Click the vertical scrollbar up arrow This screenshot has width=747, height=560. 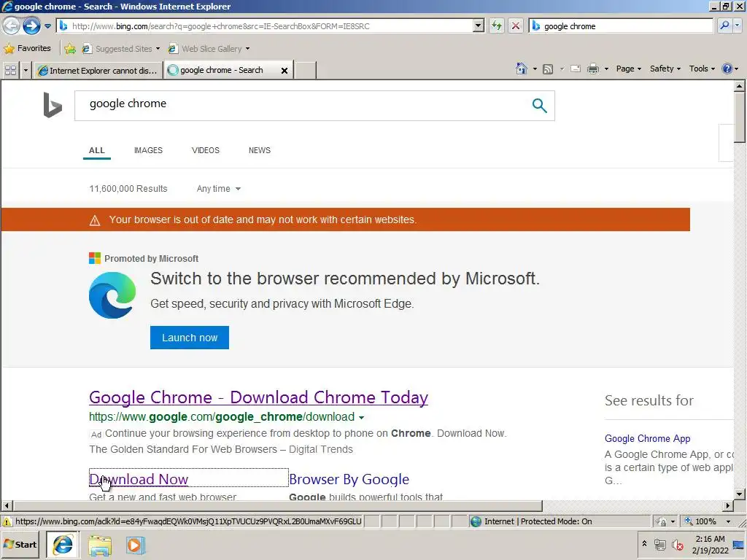(x=740, y=86)
